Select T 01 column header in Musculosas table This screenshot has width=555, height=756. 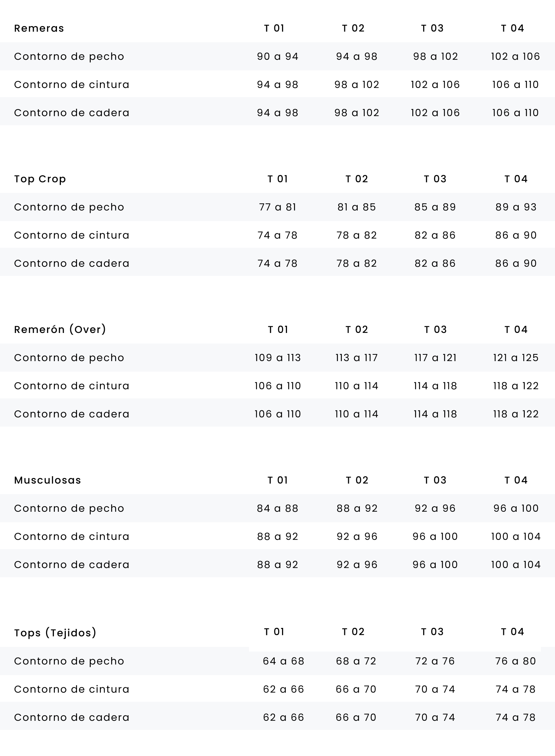tap(277, 480)
